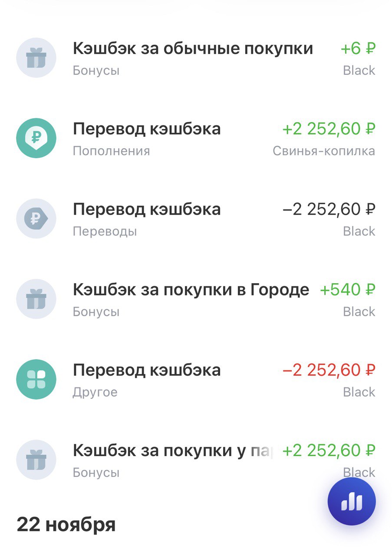Tap the 22 ноября date header
Image resolution: width=392 pixels, height=556 pixels.
point(66,525)
